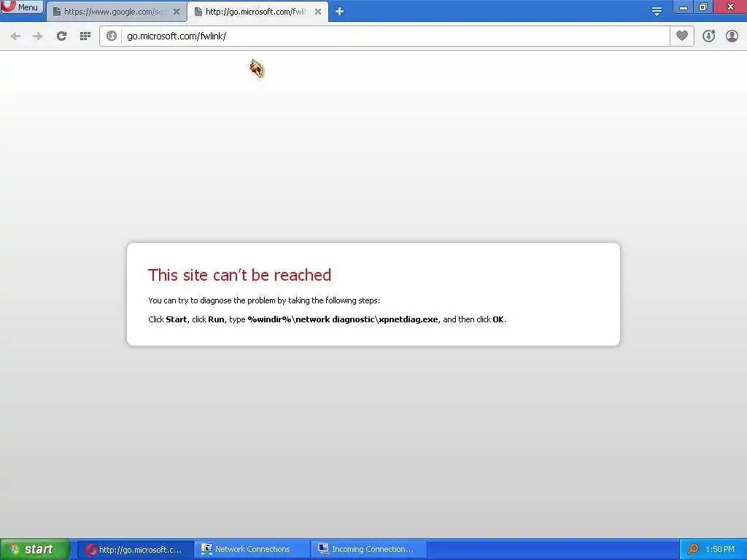The image size is (747, 560).
Task: Reload the current page
Action: tap(61, 36)
